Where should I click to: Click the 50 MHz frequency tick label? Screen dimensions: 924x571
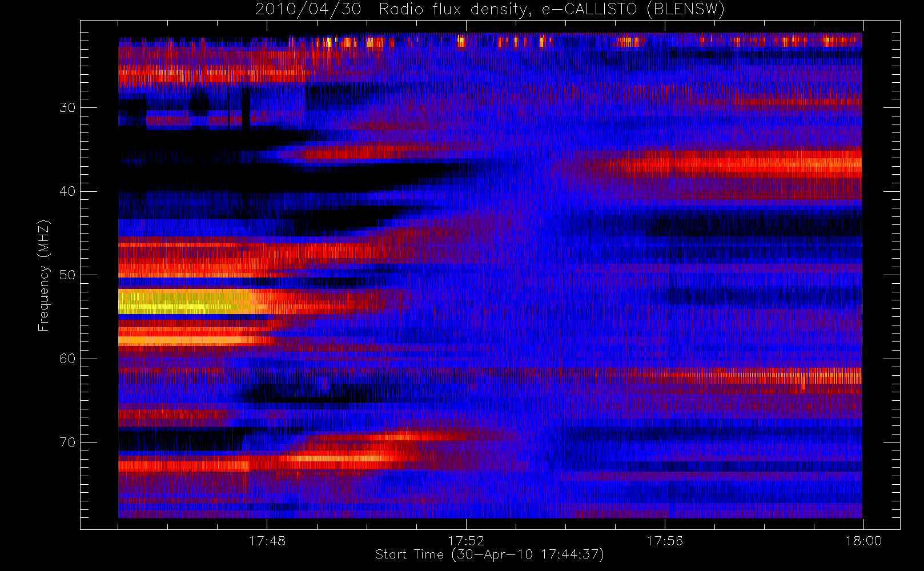coord(67,275)
